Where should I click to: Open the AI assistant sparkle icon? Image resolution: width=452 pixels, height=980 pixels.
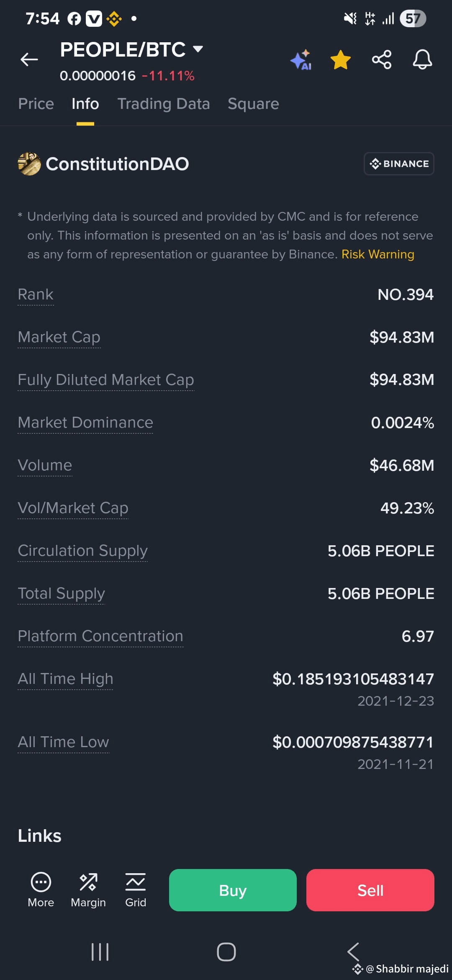click(301, 60)
